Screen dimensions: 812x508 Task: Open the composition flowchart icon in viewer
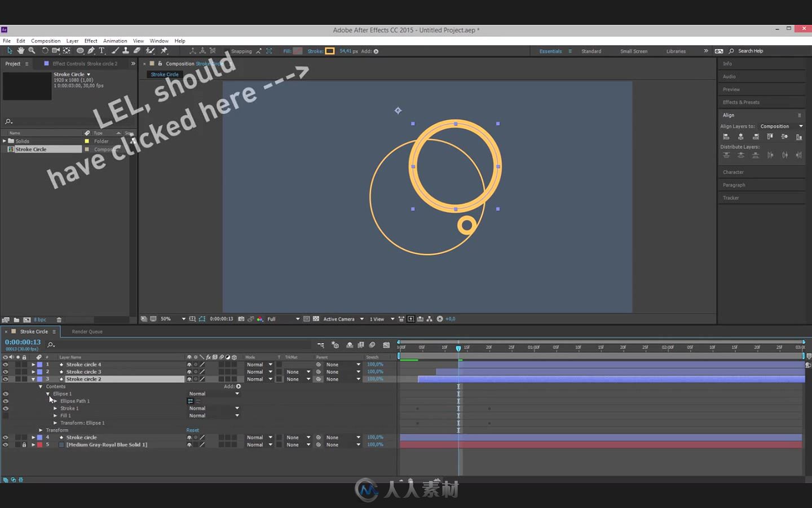(x=430, y=319)
